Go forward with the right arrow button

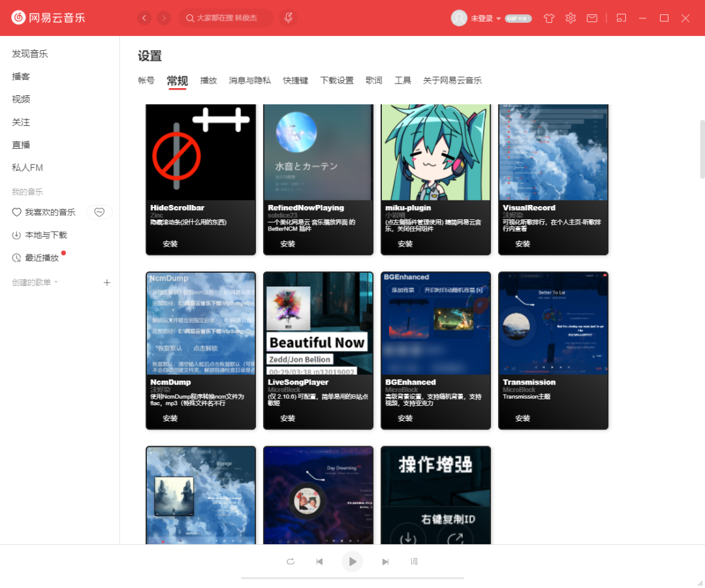click(164, 18)
